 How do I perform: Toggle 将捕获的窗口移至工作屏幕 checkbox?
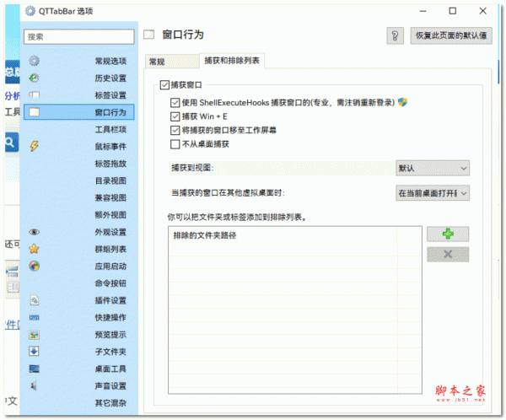click(x=175, y=130)
